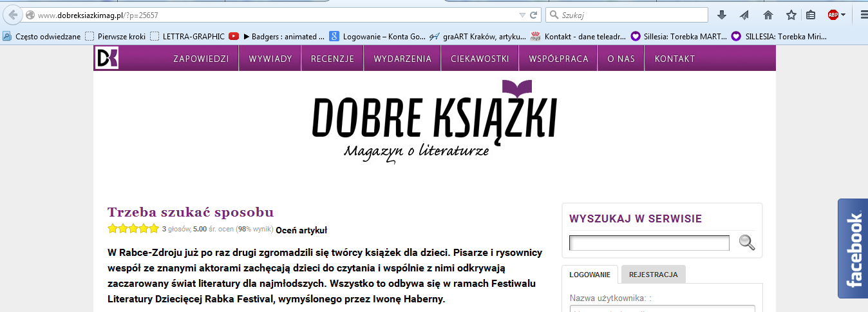Click the Oceń artykuł label
Image resolution: width=868 pixels, height=312 pixels.
click(301, 229)
